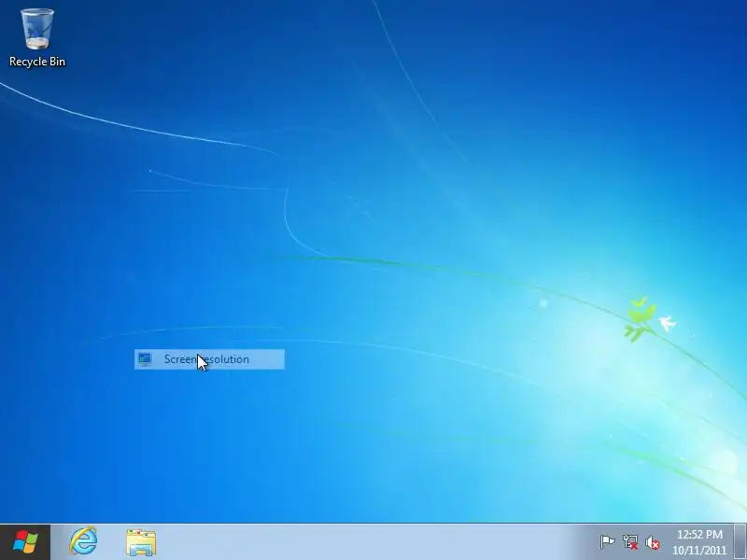The image size is (747, 560).
Task: Launch Internet Explorer from the taskbar
Action: [x=83, y=541]
